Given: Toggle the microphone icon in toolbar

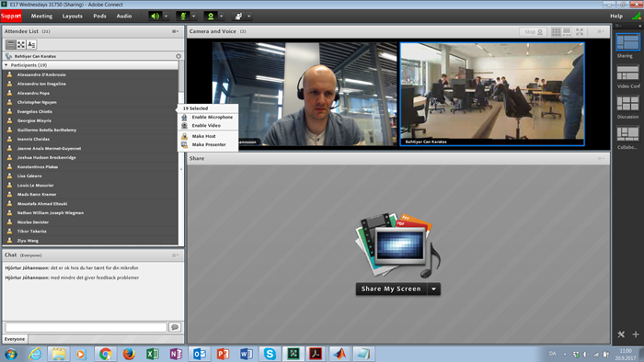Looking at the screenshot, I should point(183,16).
